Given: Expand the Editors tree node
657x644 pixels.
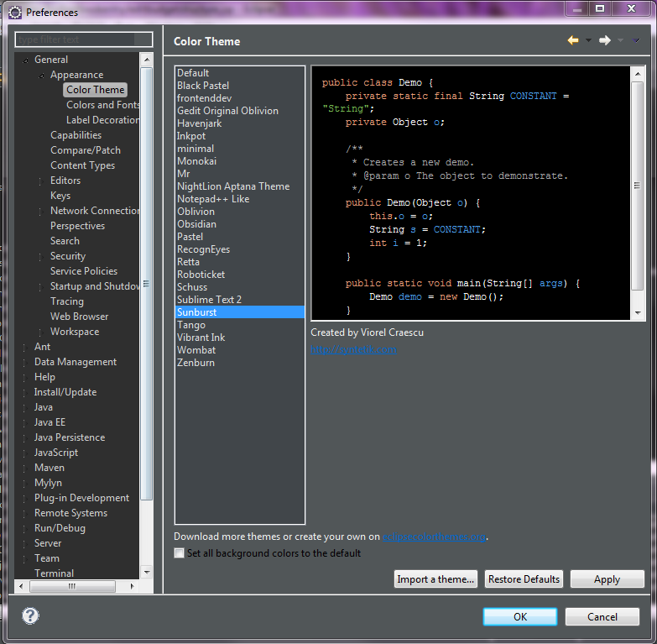Looking at the screenshot, I should (40, 181).
